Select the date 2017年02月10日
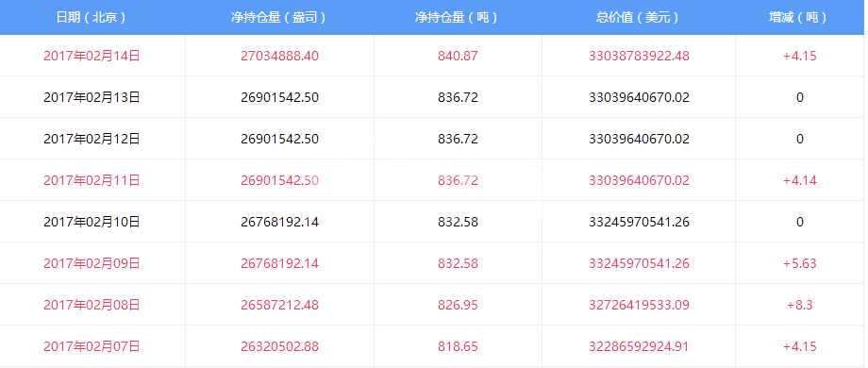The height and width of the screenshot is (368, 868). tap(92, 222)
